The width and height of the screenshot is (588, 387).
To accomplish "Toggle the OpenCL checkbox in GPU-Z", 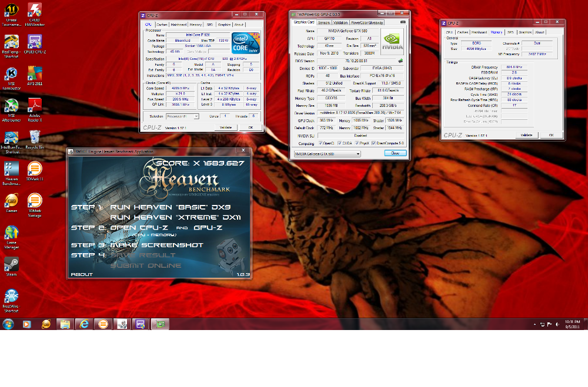I will [320, 143].
